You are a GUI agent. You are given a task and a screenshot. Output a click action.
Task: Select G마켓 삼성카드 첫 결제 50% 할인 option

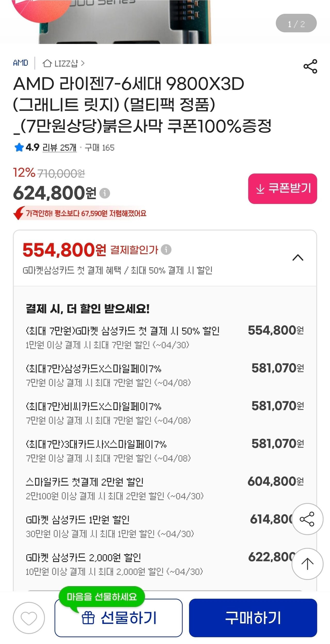(164, 337)
